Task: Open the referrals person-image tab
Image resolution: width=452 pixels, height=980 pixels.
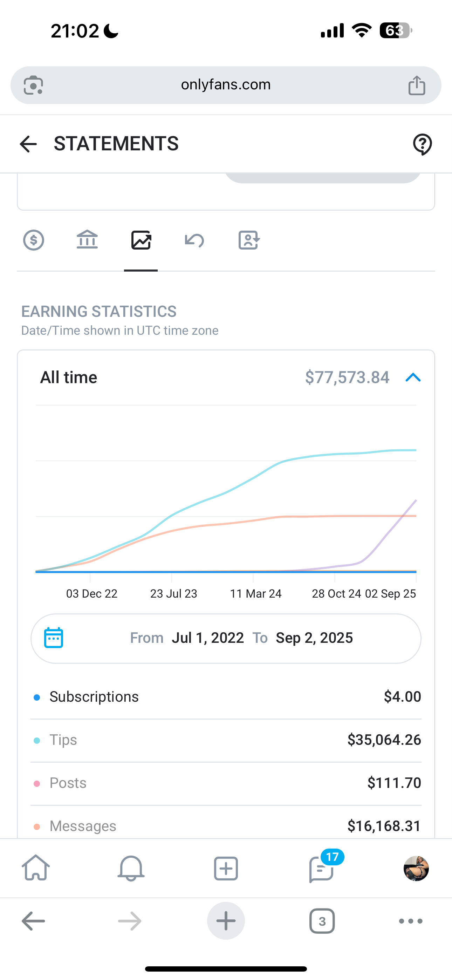Action: click(x=249, y=240)
